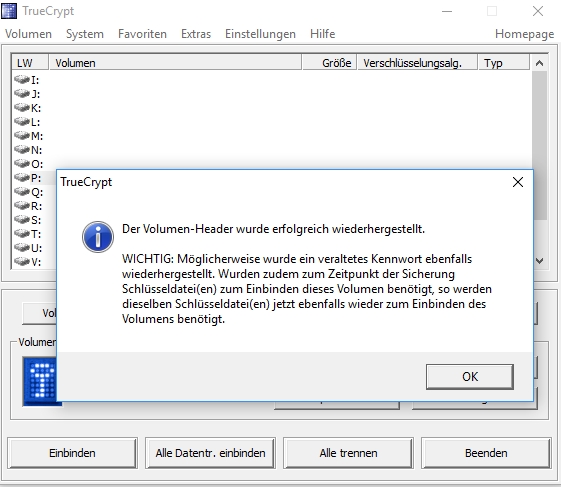Select drive letter M: in list
561x487 pixels.
pyautogui.click(x=28, y=136)
